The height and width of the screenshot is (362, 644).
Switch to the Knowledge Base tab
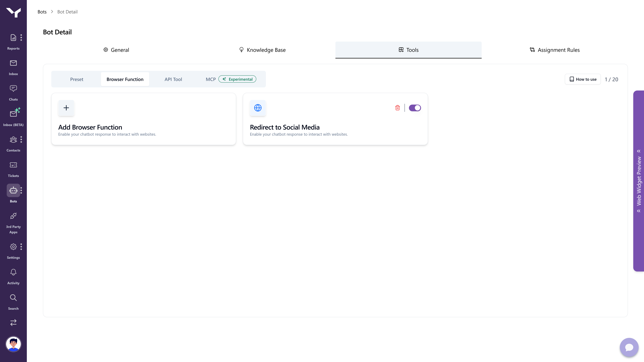coord(262,50)
